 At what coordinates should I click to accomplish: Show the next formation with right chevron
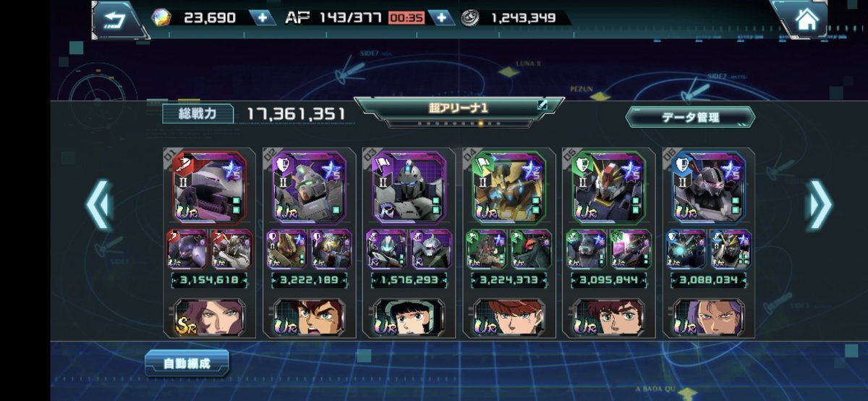(819, 205)
